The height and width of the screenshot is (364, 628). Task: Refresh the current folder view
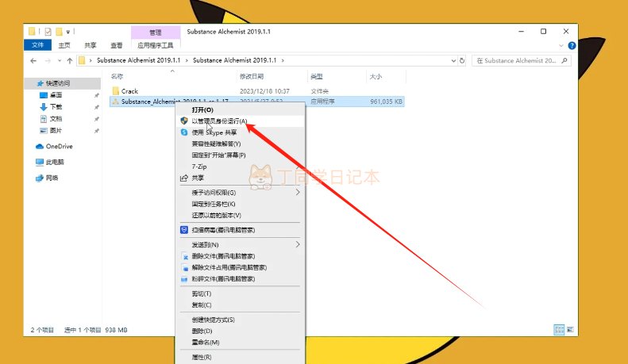pyautogui.click(x=462, y=61)
